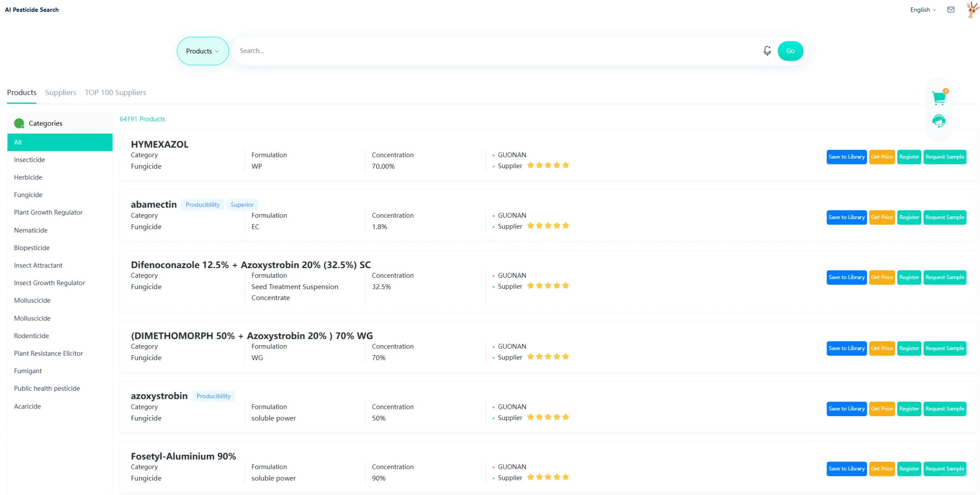The height and width of the screenshot is (495, 980).
Task: Select the Plant Growth Regulator category
Action: pyautogui.click(x=48, y=212)
